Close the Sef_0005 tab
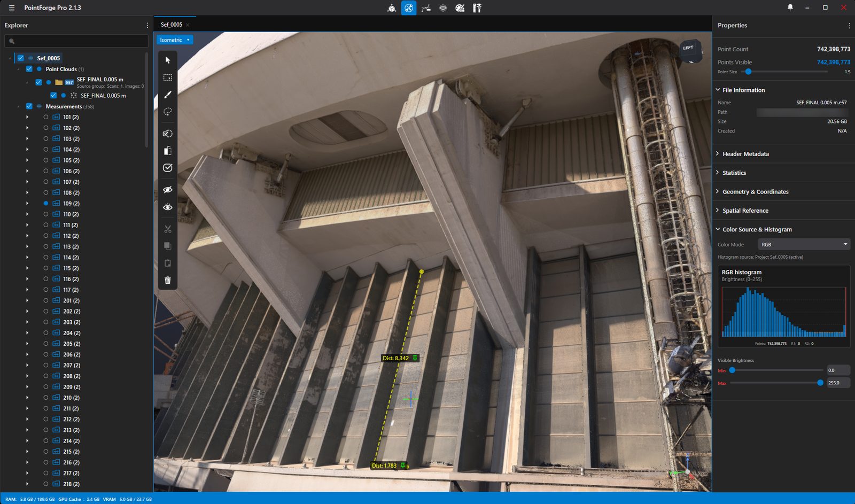The height and width of the screenshot is (504, 855). click(188, 25)
